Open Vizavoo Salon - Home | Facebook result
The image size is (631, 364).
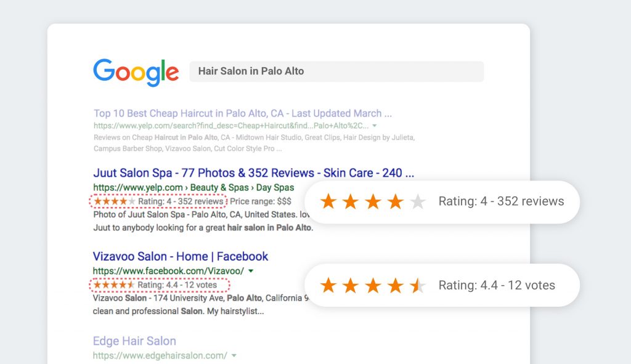[181, 256]
